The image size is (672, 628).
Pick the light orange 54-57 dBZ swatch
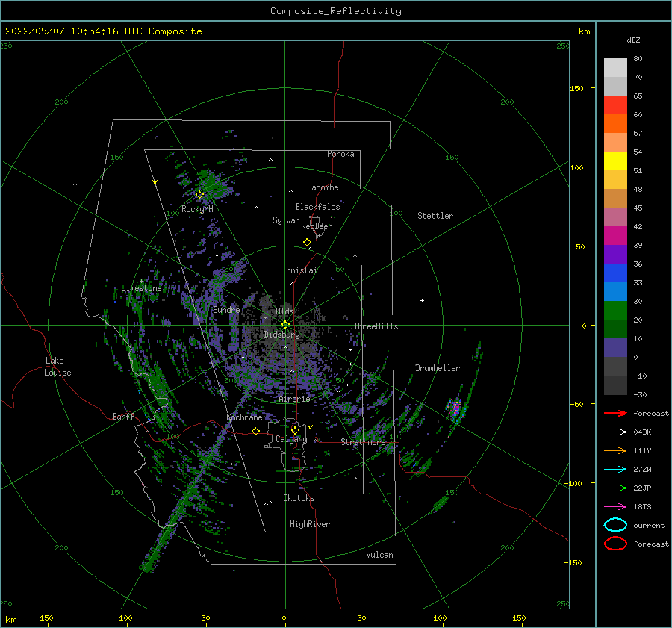615,143
